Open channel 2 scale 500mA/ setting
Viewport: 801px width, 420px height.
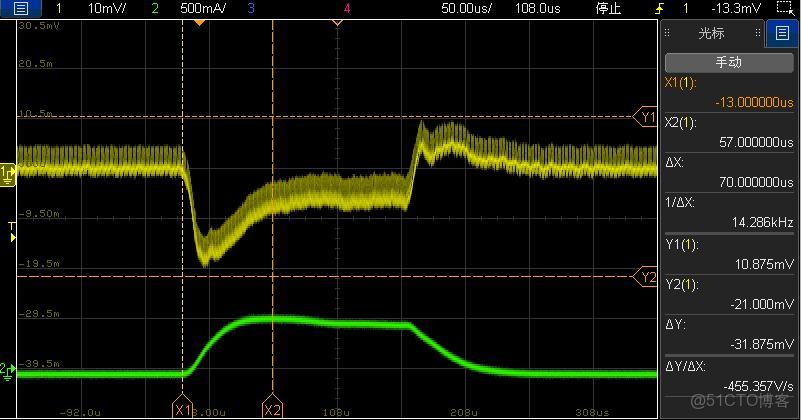pyautogui.click(x=203, y=8)
